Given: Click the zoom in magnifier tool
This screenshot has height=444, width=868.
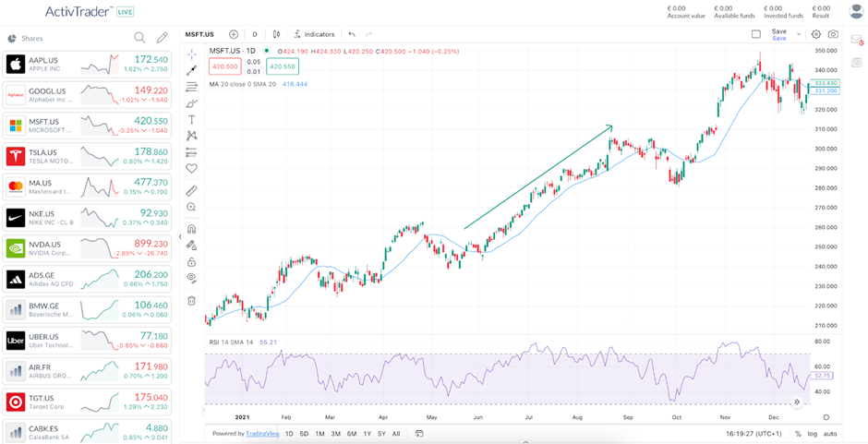Looking at the screenshot, I should coord(192,207).
